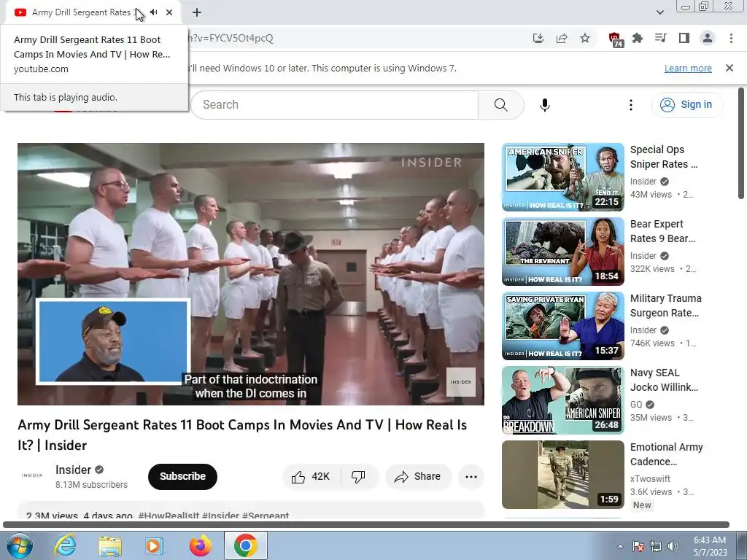Click the Learn more link
The image size is (747, 560).
(688, 68)
